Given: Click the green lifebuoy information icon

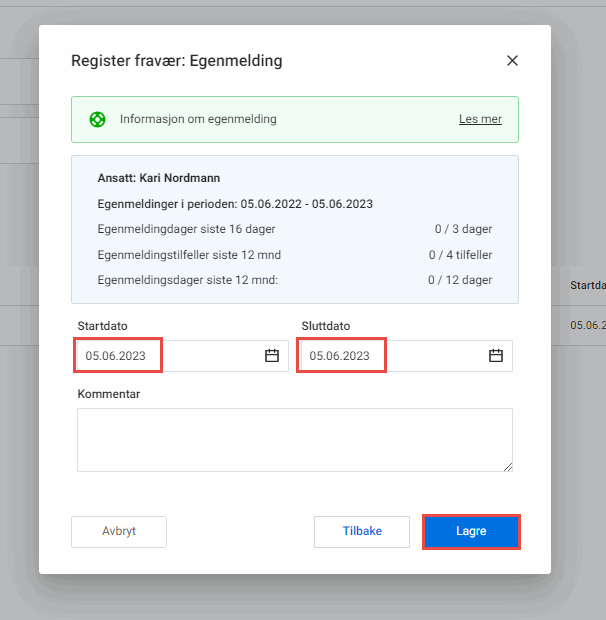Looking at the screenshot, I should pos(97,119).
